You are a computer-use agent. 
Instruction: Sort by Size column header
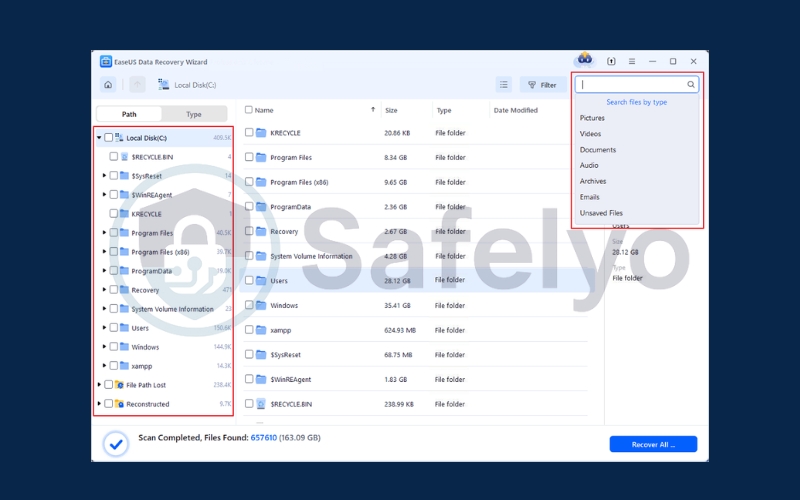point(391,110)
